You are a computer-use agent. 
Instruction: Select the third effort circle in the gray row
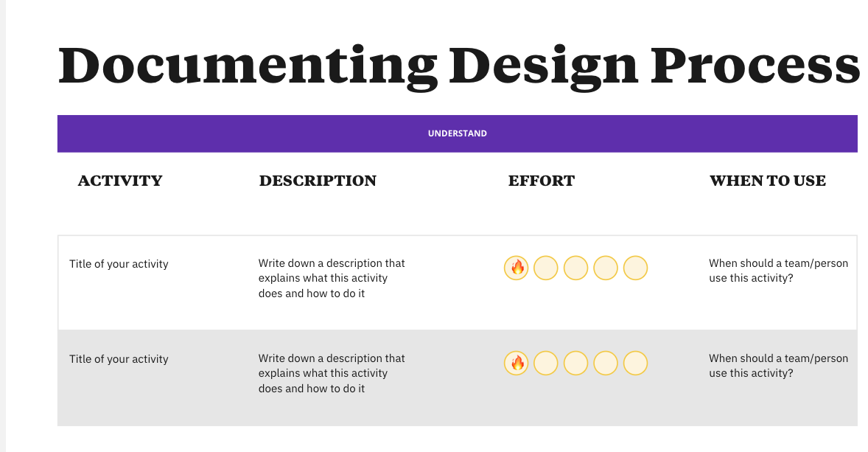coord(575,364)
